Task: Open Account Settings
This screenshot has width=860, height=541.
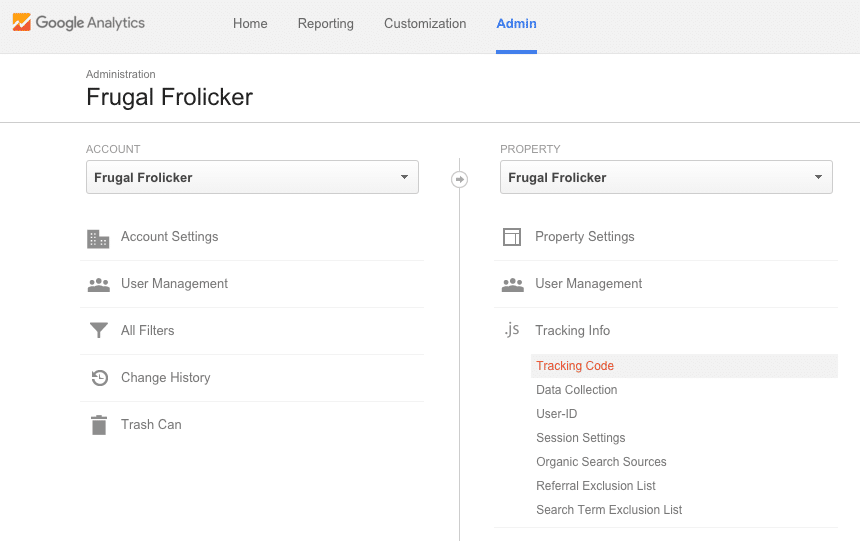Action: tap(169, 236)
